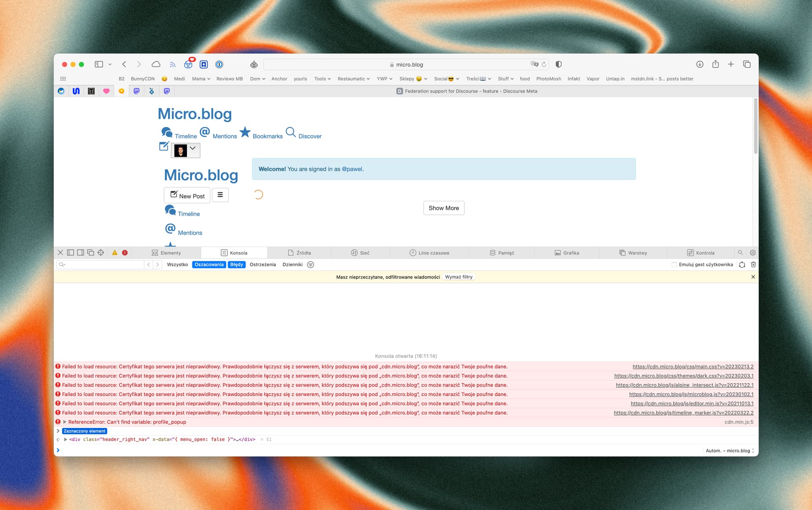The width and height of the screenshot is (812, 510).
Task: Toggle the Oszacowania console filter
Action: coord(209,265)
